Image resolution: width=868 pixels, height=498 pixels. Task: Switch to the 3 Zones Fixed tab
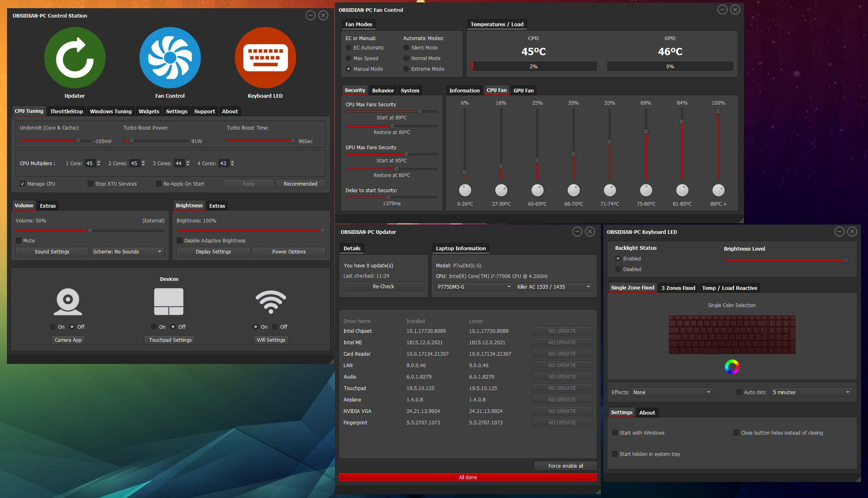click(678, 288)
